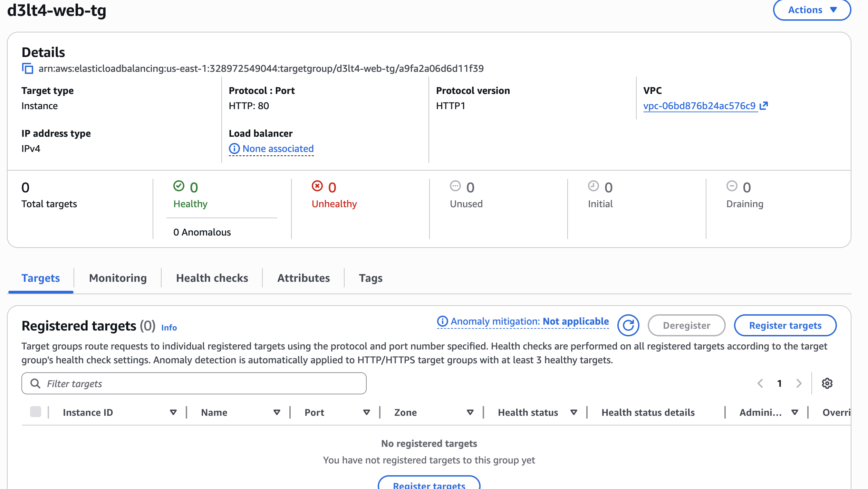The image size is (868, 489).
Task: Open table preferences gear icon
Action: coord(827,383)
